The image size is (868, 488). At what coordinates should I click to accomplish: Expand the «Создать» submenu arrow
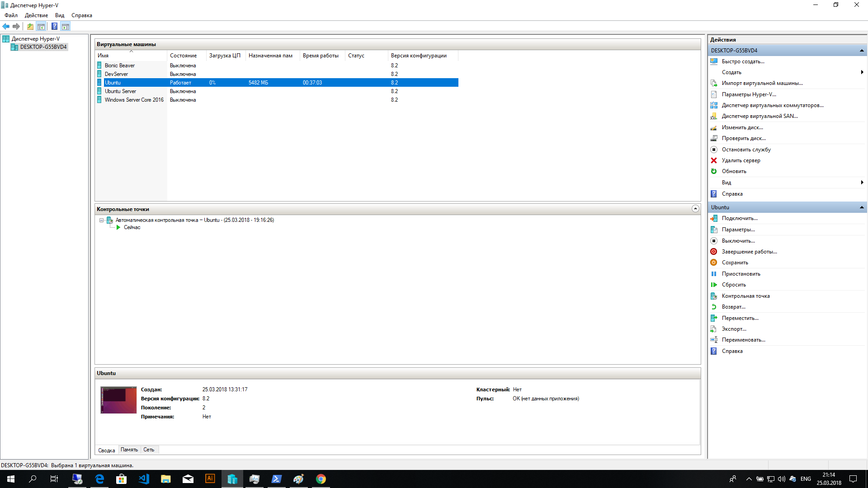862,72
